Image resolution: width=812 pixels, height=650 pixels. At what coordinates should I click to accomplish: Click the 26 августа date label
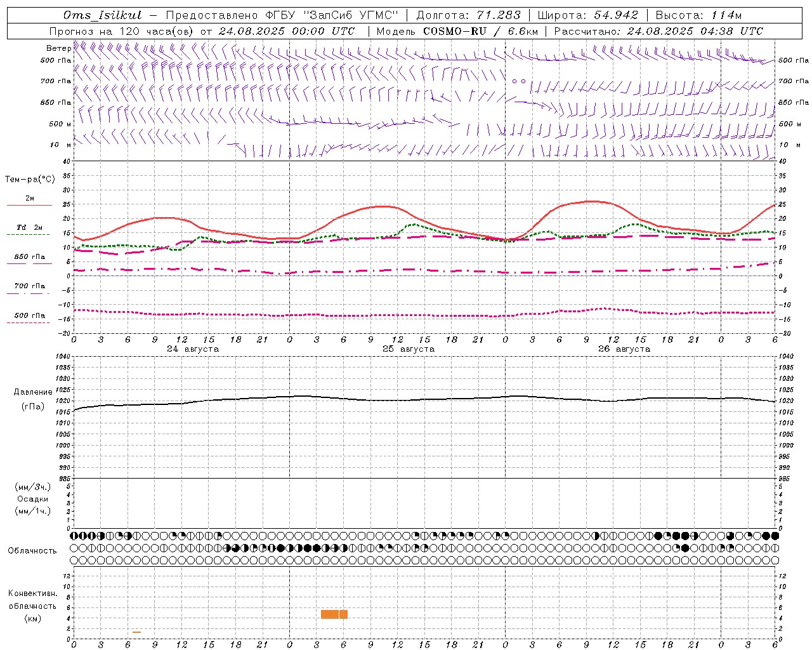click(624, 349)
